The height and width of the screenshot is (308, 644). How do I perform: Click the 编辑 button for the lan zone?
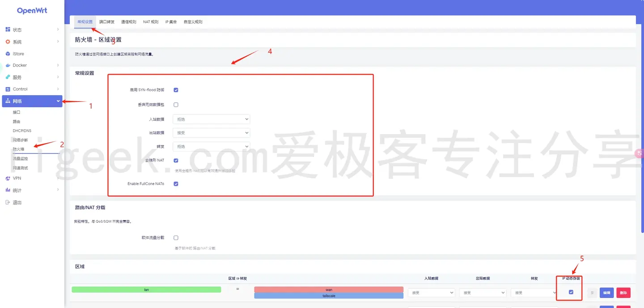tap(606, 292)
